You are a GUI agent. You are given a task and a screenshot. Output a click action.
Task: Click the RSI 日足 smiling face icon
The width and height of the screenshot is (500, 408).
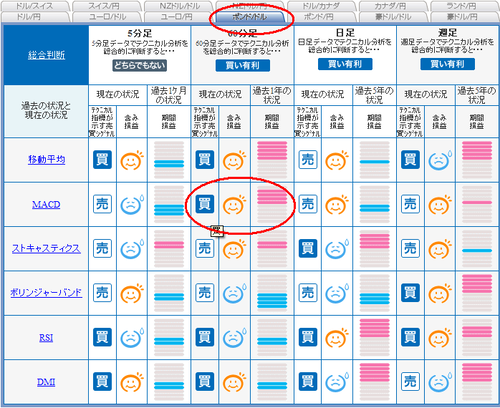pos(337,338)
